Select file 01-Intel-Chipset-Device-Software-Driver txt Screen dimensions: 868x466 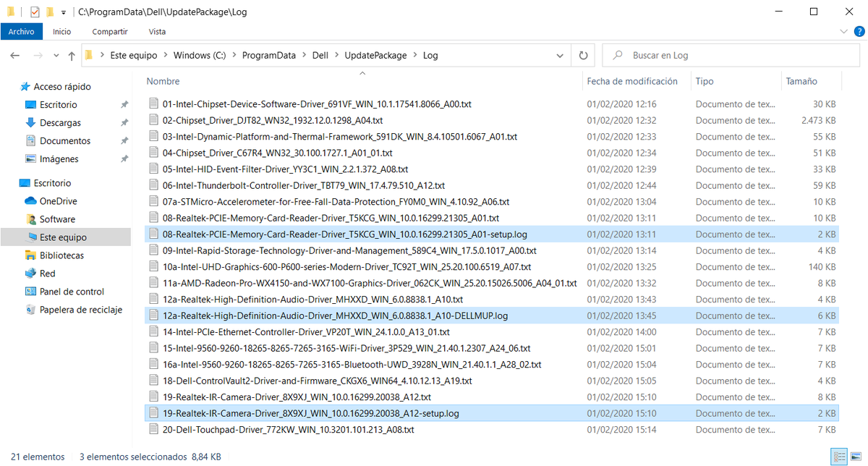492,104
